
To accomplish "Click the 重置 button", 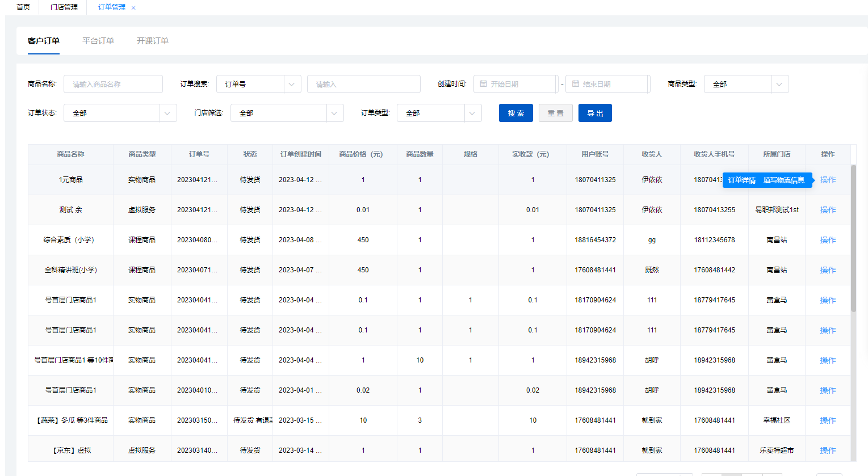I will pyautogui.click(x=555, y=113).
